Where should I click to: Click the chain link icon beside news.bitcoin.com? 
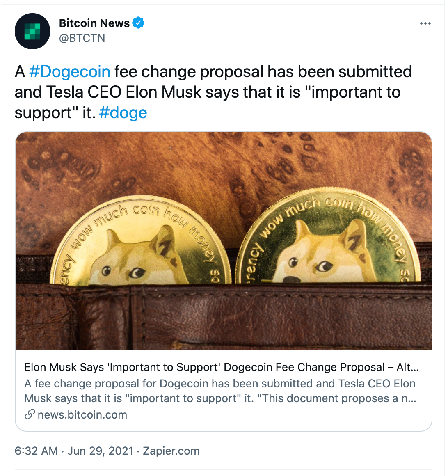[30, 415]
